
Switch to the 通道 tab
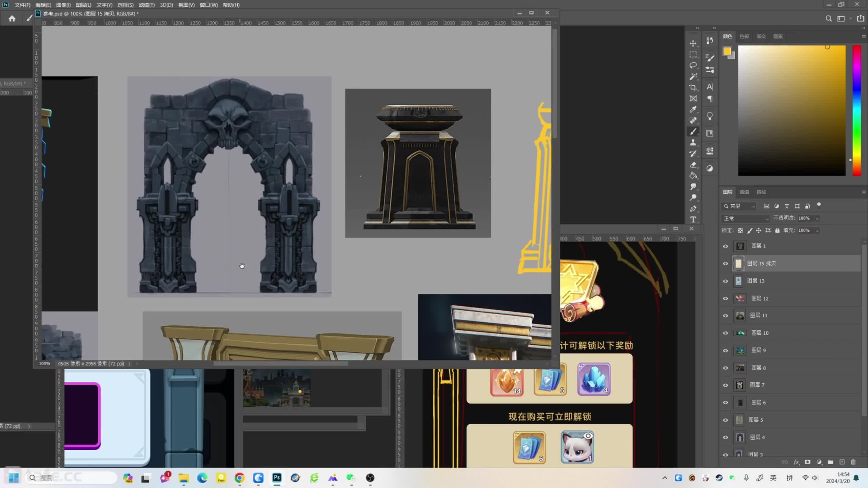click(744, 192)
